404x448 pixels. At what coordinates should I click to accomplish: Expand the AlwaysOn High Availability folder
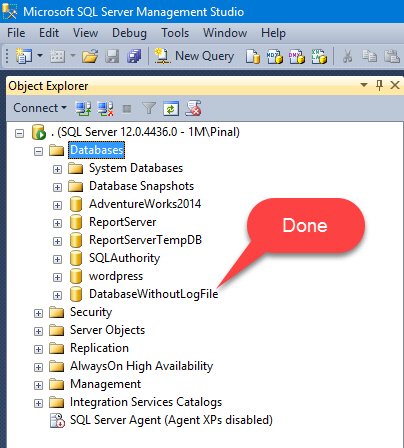[38, 368]
